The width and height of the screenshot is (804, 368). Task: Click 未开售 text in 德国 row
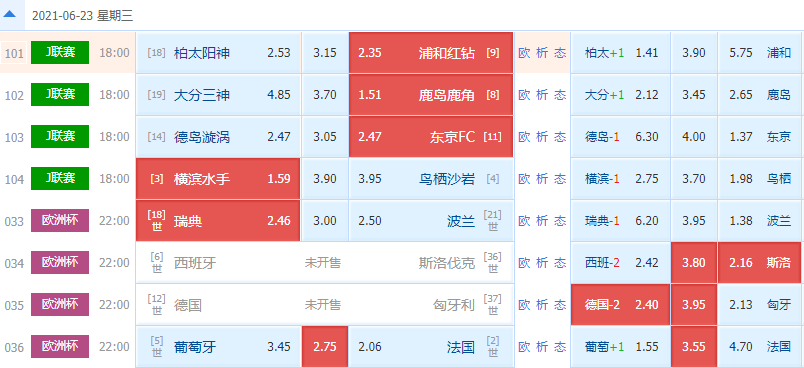click(323, 305)
